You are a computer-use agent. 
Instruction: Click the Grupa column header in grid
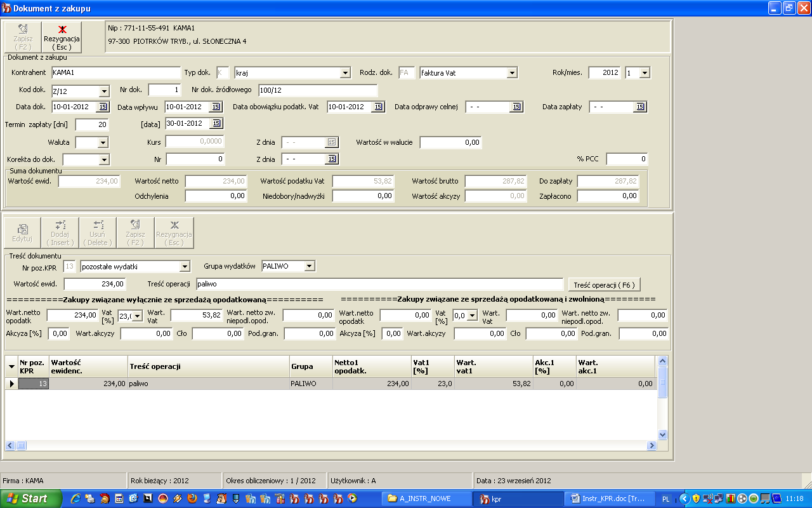[x=311, y=367]
